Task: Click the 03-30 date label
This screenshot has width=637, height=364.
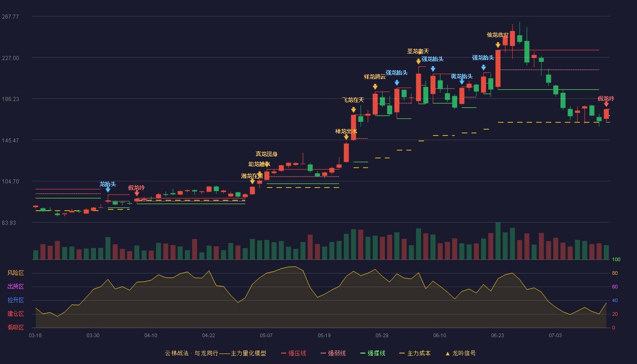Action: click(x=93, y=335)
